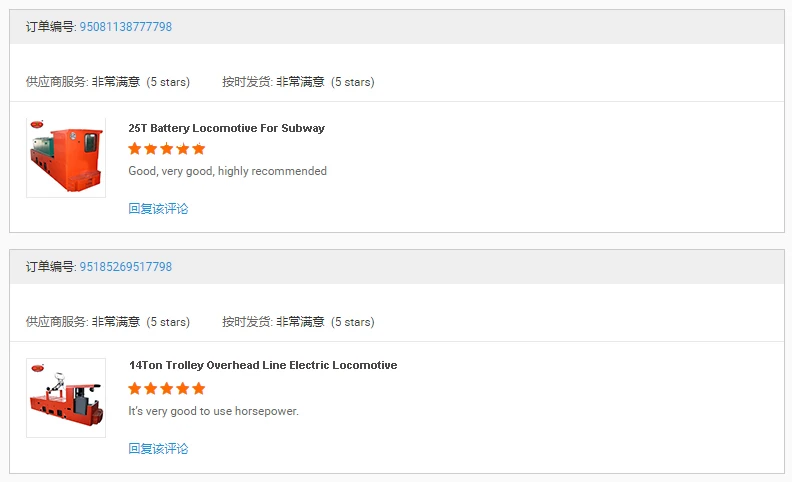792x482 pixels.
Task: Open order number 95185269517798
Action: pyautogui.click(x=125, y=267)
